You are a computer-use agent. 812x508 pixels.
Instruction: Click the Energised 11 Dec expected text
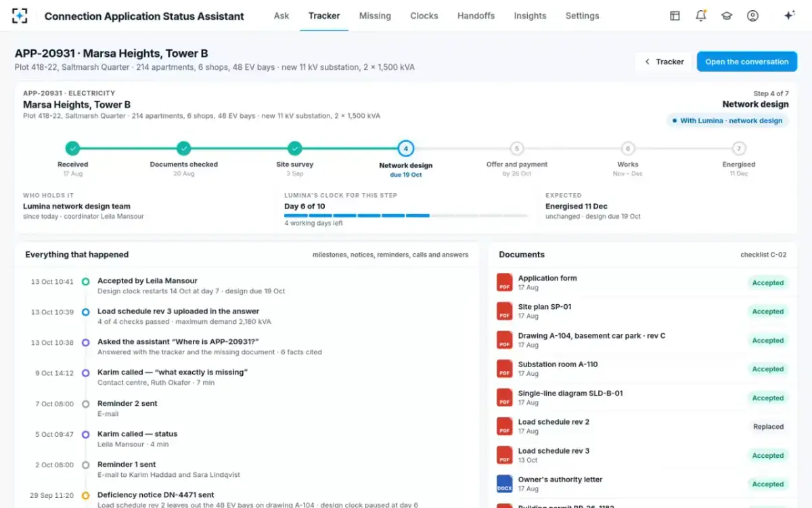[577, 207]
